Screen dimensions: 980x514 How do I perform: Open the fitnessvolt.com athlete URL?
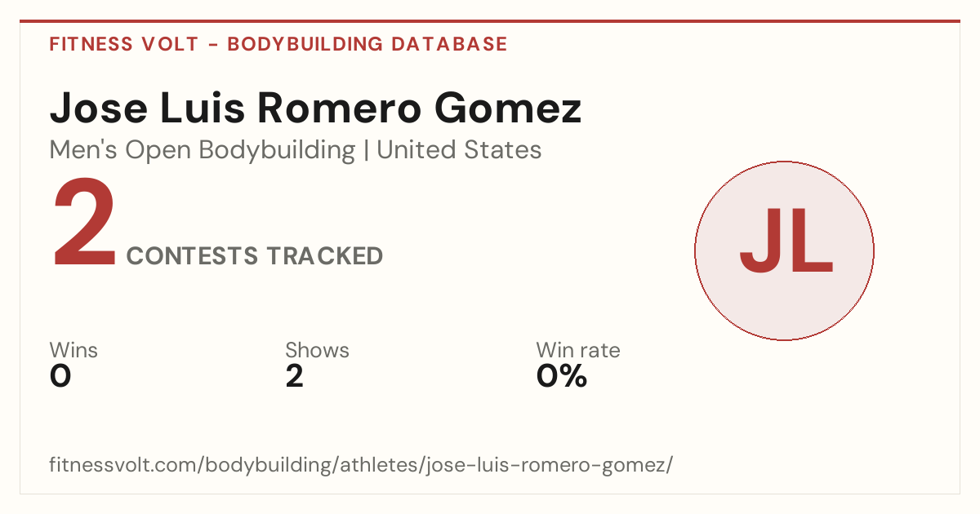pos(361,466)
